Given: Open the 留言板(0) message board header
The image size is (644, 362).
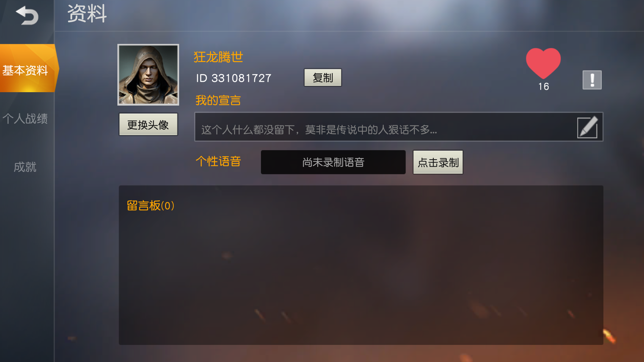Looking at the screenshot, I should pos(151,205).
